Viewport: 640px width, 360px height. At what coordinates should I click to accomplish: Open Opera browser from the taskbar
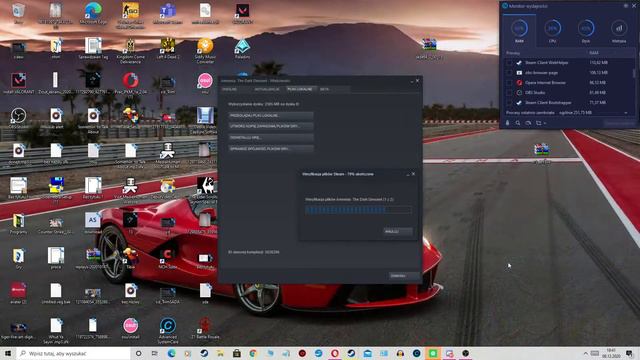point(335,353)
